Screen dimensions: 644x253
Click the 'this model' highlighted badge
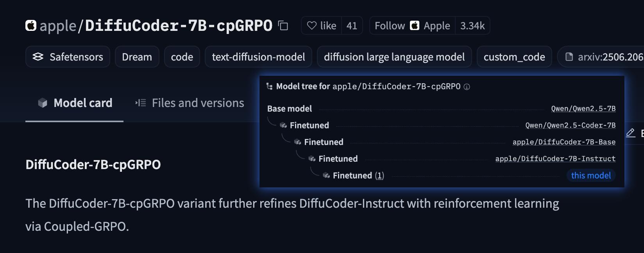(590, 175)
